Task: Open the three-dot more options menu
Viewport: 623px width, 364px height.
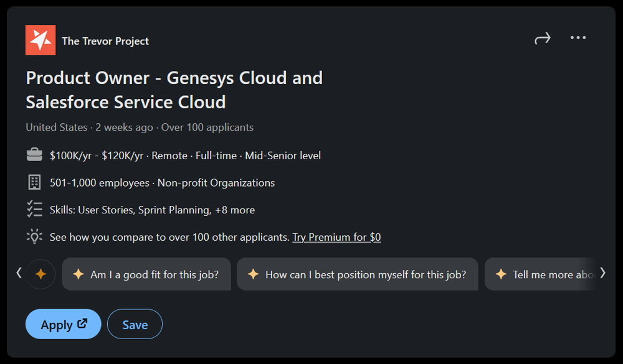Action: 578,38
